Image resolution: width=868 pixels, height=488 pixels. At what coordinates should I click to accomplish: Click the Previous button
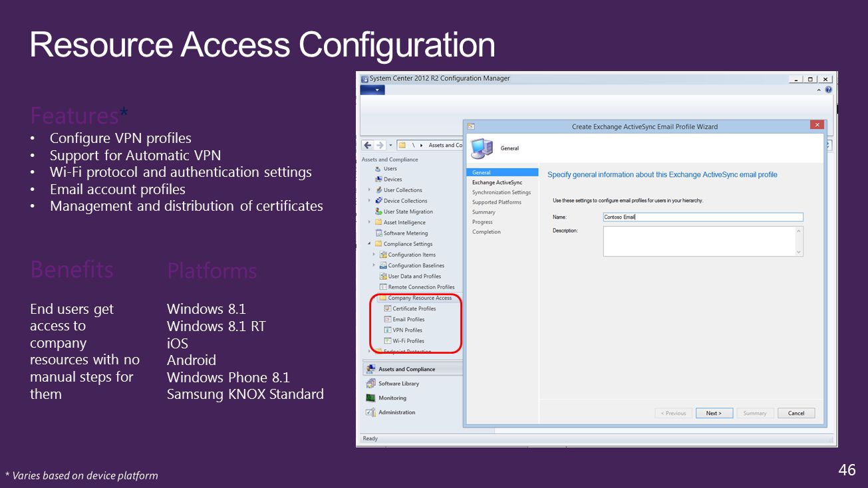pyautogui.click(x=674, y=413)
